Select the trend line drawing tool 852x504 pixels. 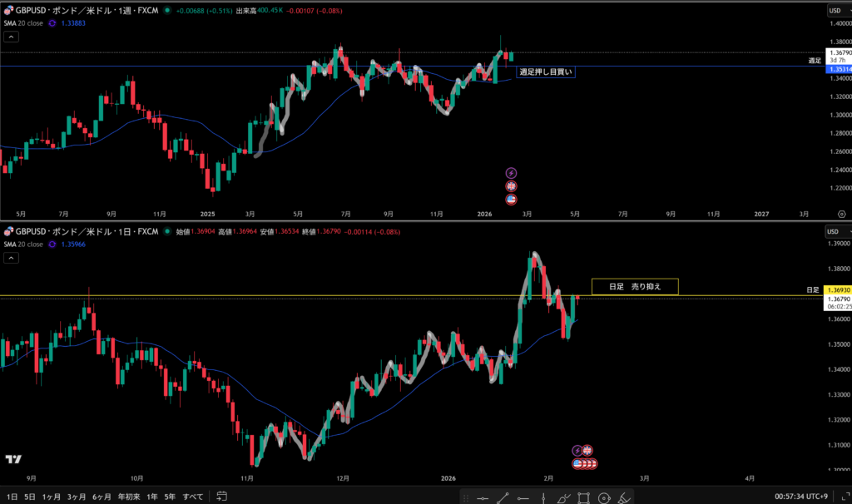coord(503,497)
